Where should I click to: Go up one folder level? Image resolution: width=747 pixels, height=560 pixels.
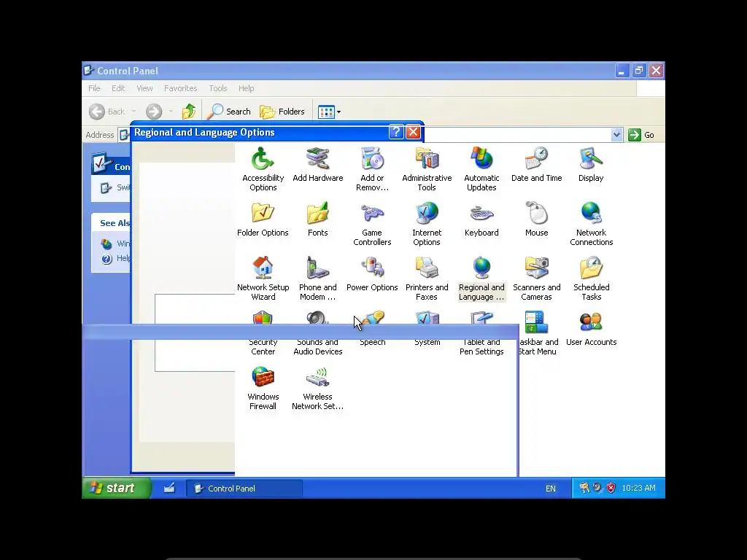189,112
